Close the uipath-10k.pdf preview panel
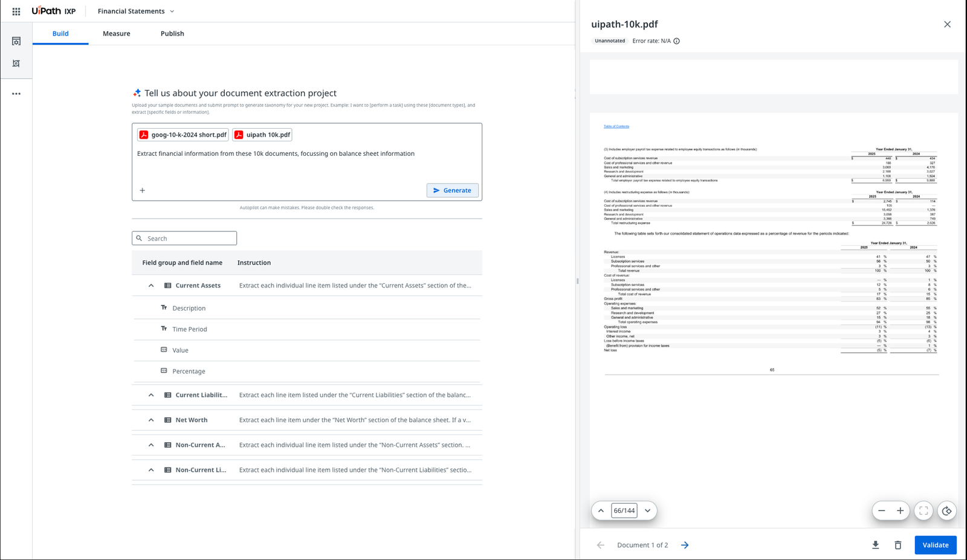Viewport: 967px width, 560px height. coord(947,24)
